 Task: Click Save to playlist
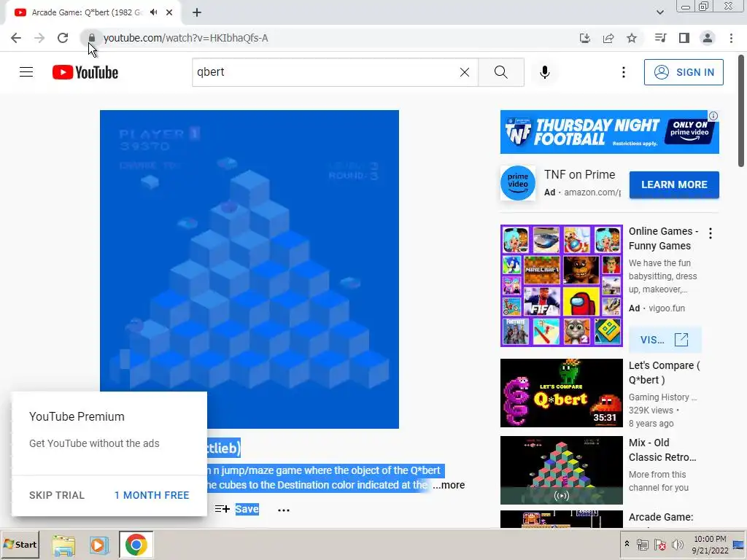coord(237,509)
